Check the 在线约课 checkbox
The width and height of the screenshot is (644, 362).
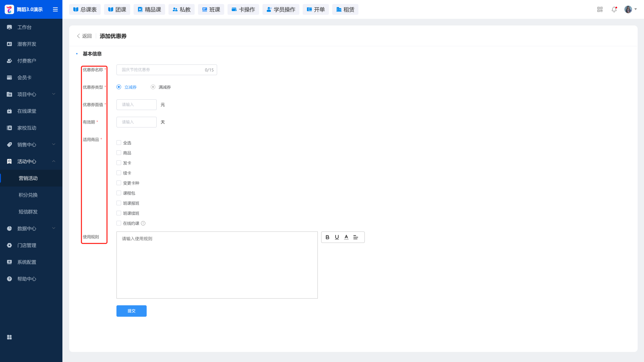[119, 223]
